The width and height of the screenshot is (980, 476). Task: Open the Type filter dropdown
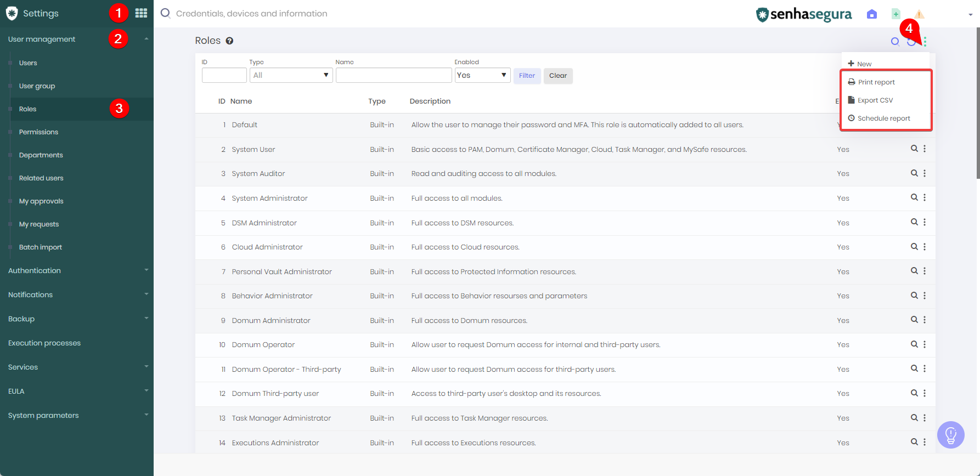[291, 75]
